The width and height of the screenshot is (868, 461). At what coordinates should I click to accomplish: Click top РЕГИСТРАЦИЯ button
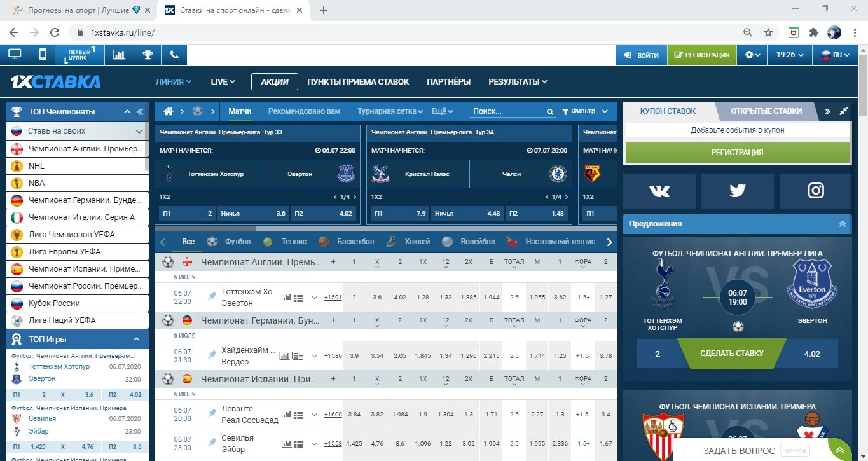tap(702, 55)
